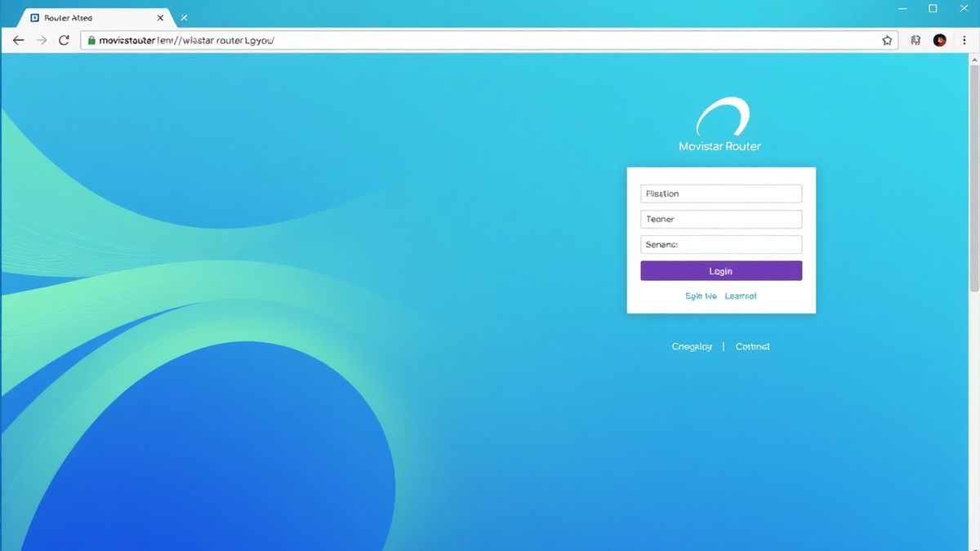The image size is (980, 551).
Task: Open the Cnegaloy footer link
Action: pos(692,347)
